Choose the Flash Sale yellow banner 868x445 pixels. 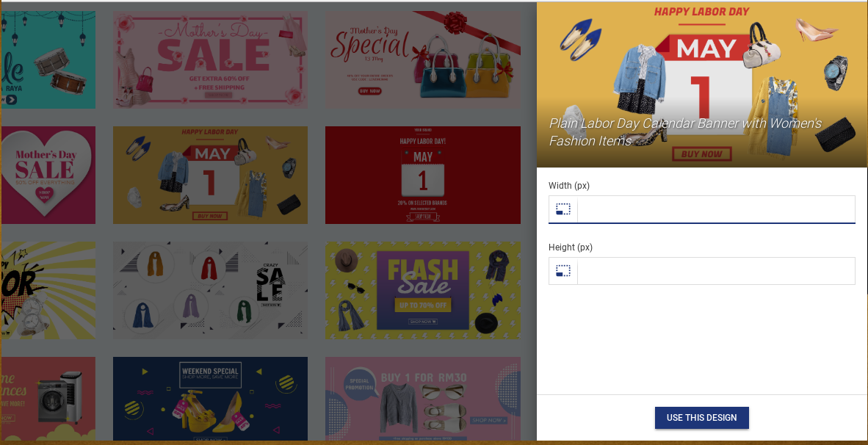[x=423, y=290]
